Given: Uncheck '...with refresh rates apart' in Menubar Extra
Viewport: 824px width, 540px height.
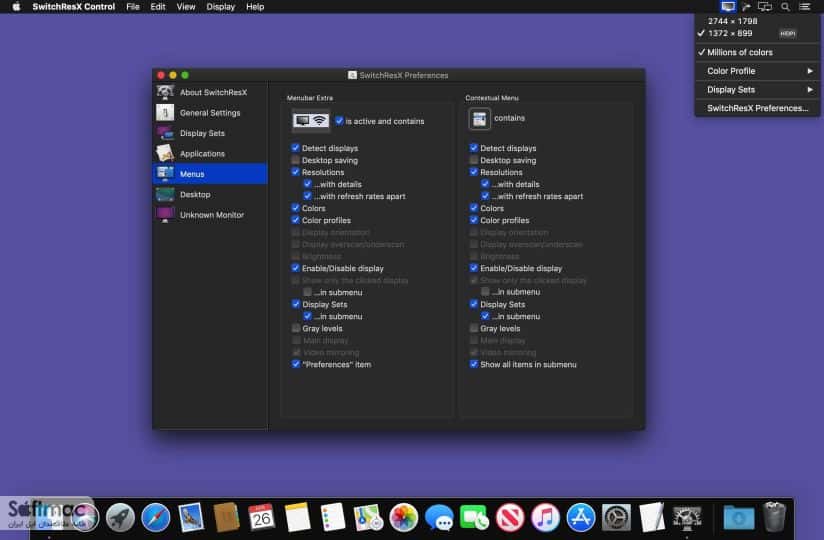Looking at the screenshot, I should point(307,196).
